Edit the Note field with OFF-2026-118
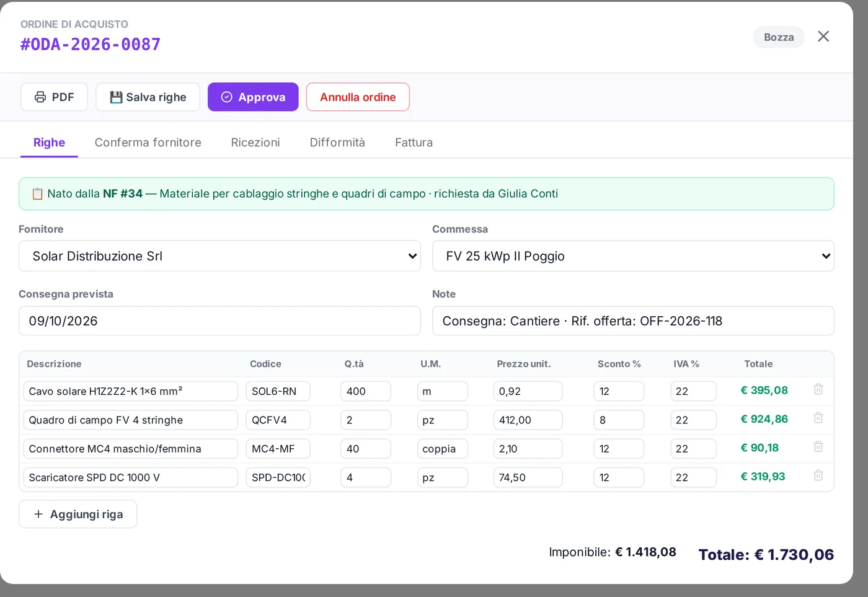 click(633, 321)
